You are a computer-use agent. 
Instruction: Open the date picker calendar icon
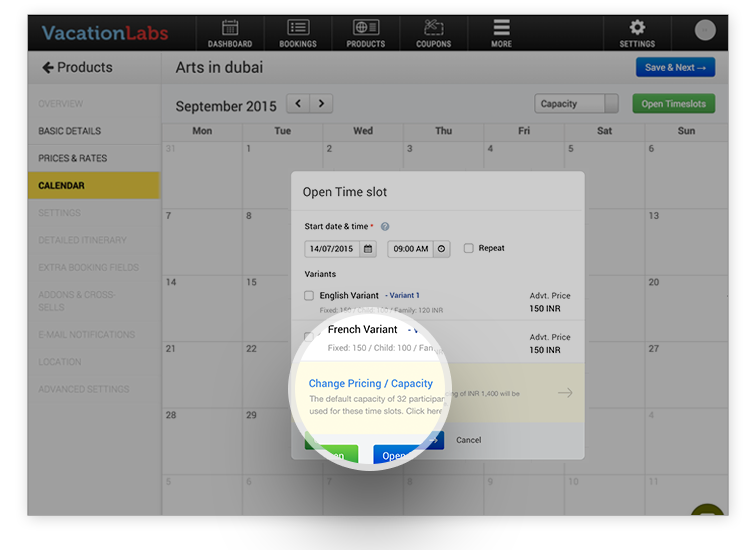pyautogui.click(x=368, y=249)
